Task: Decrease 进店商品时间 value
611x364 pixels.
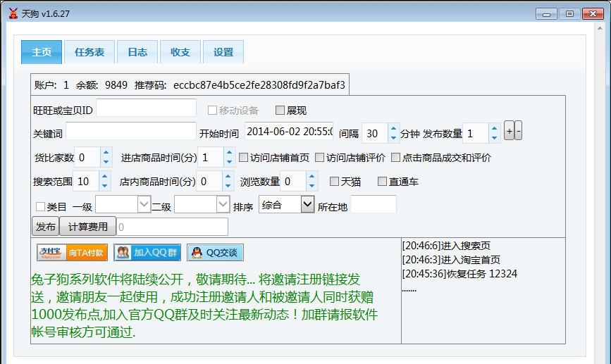Action: tap(230, 161)
